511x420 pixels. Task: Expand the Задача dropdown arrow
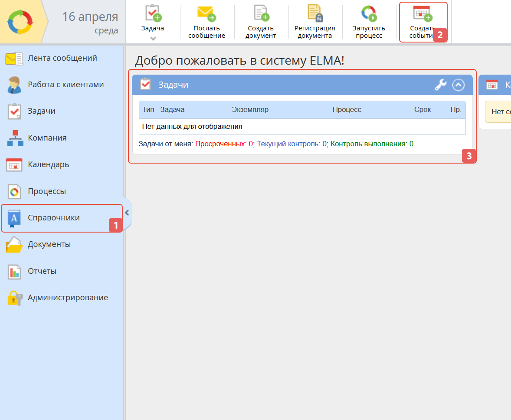click(x=153, y=39)
